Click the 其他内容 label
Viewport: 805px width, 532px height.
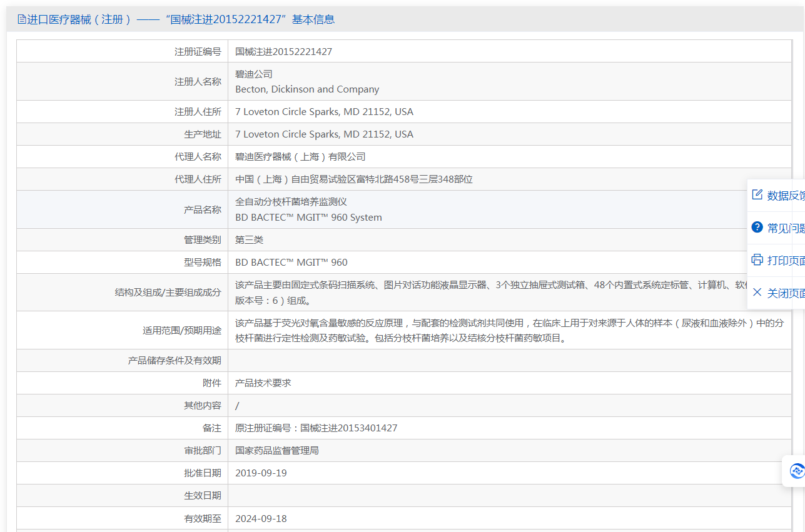coord(203,405)
